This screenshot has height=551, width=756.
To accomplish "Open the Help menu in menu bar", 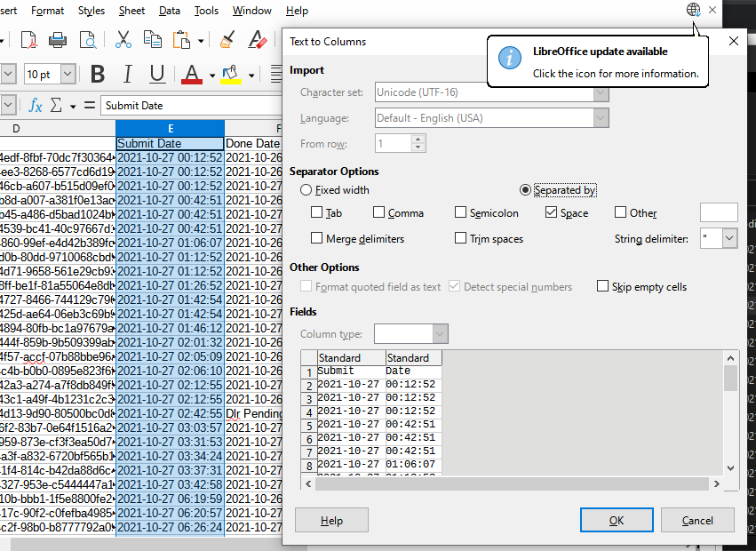I will pos(297,11).
